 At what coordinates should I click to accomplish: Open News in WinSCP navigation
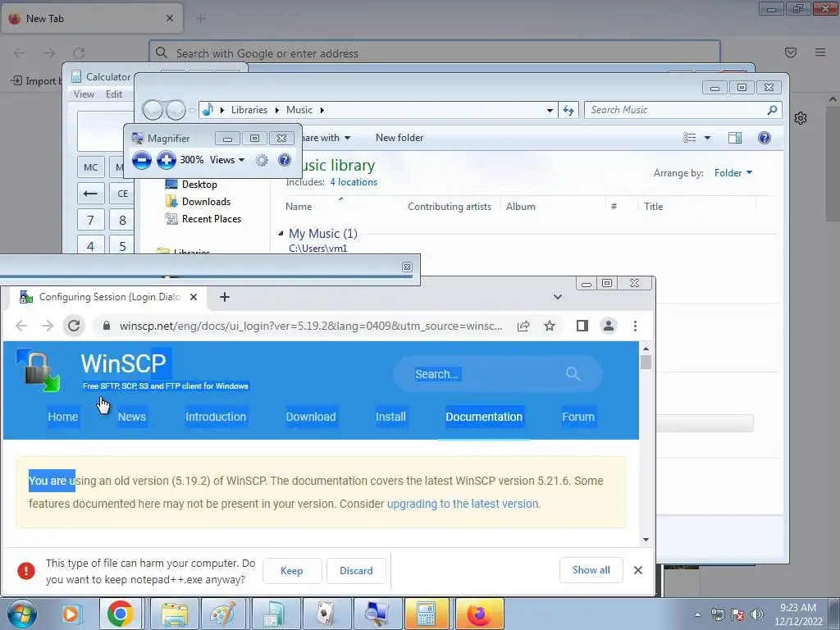click(x=132, y=417)
